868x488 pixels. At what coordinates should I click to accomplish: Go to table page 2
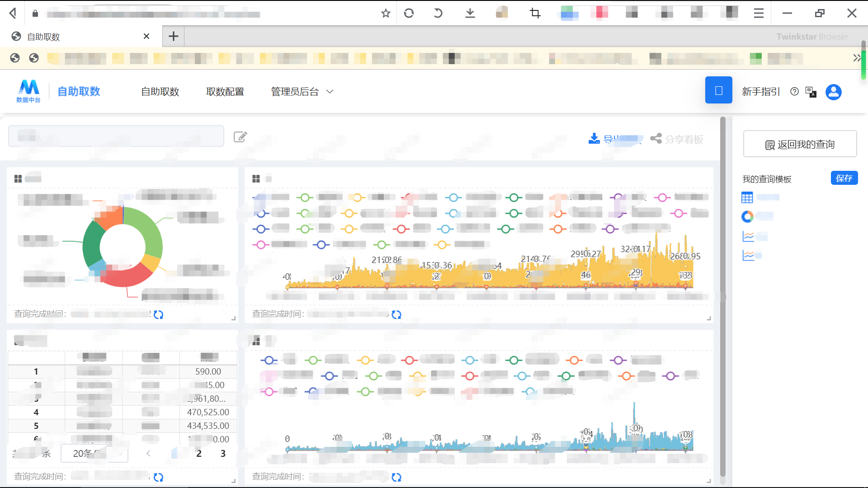pos(199,453)
